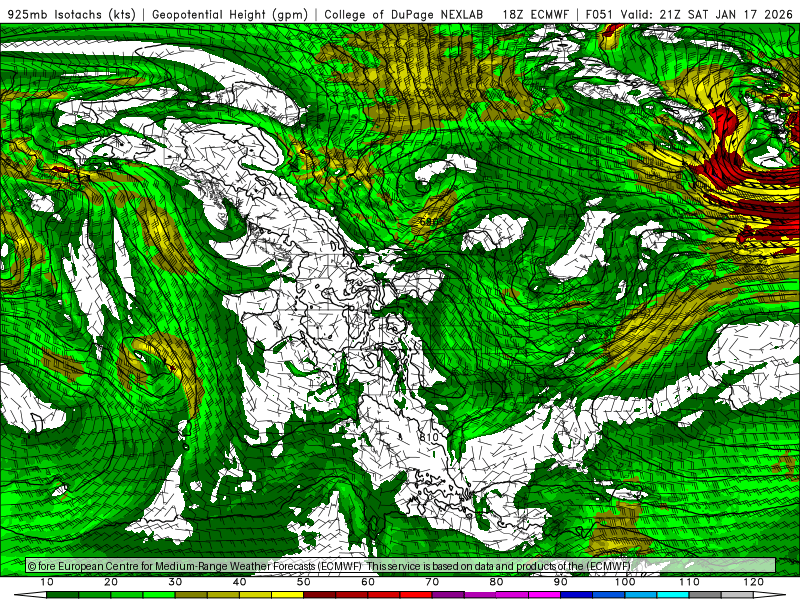Click the "110" value on the color scale
The image size is (800, 600).
(689, 582)
